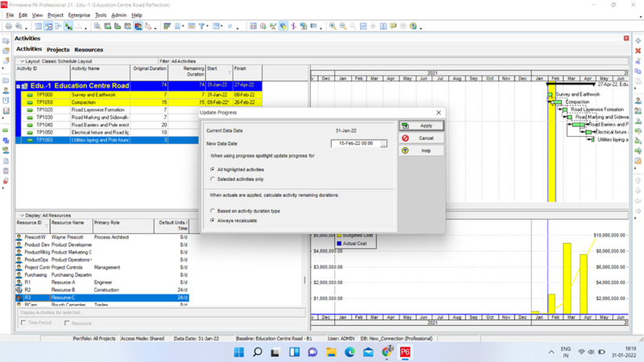Collapse the Edu.-1 project tree node
Image resolution: width=644 pixels, height=362 pixels.
pos(18,86)
